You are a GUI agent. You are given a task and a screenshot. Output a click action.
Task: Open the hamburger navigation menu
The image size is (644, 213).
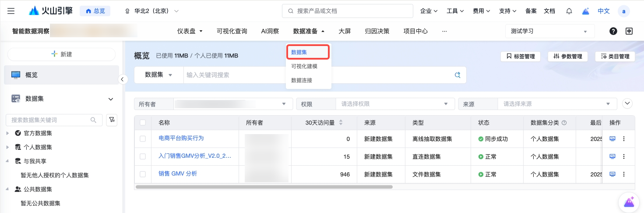tap(11, 11)
